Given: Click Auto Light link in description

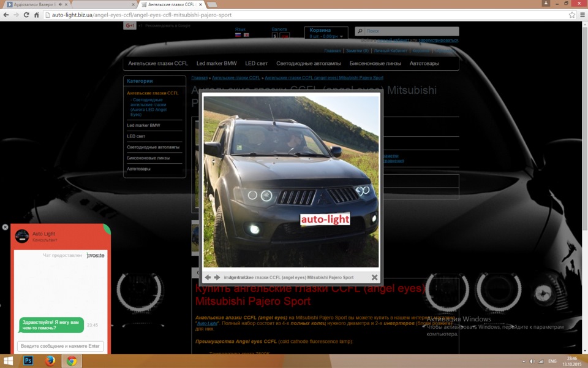Looking at the screenshot, I should (x=207, y=323).
